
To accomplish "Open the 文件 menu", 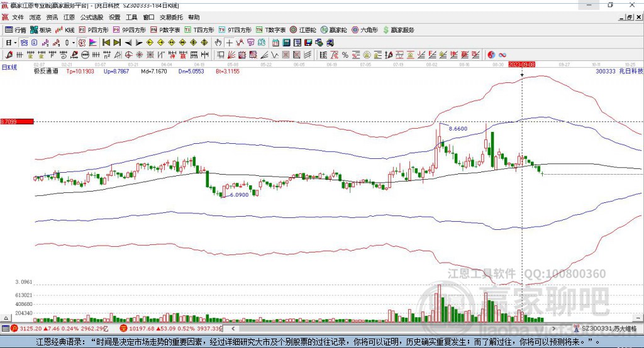I will coord(18,17).
